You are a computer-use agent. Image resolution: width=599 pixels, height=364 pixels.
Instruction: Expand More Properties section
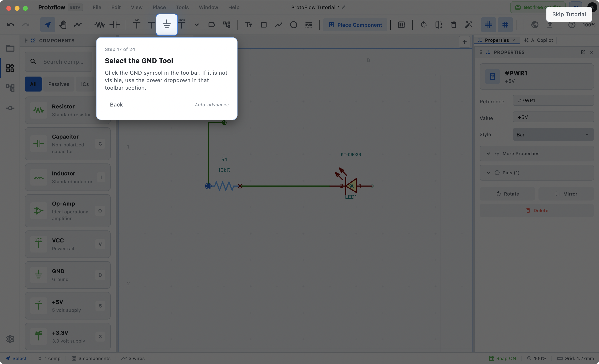tap(537, 154)
